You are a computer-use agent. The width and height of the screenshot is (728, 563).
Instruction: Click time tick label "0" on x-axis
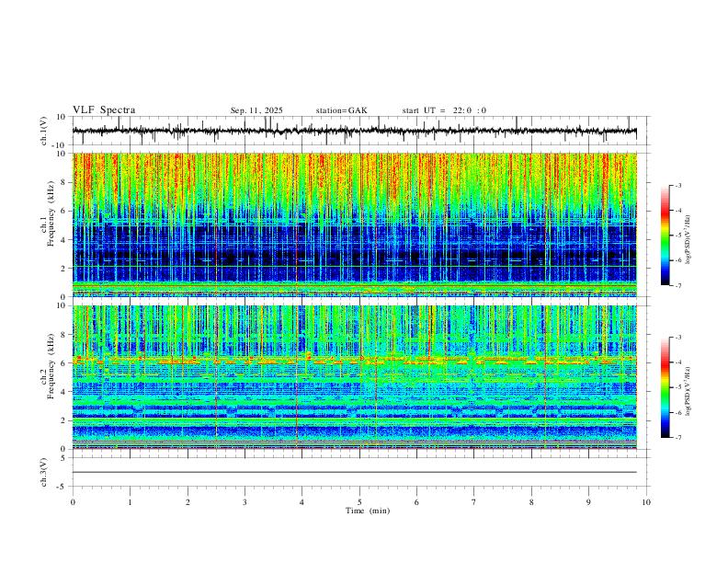coord(73,502)
